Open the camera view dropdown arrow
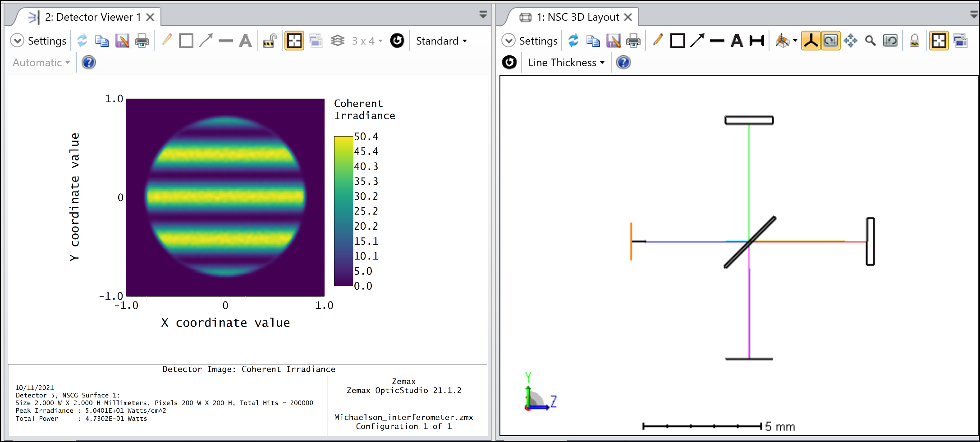Image resolution: width=980 pixels, height=442 pixels. click(795, 41)
